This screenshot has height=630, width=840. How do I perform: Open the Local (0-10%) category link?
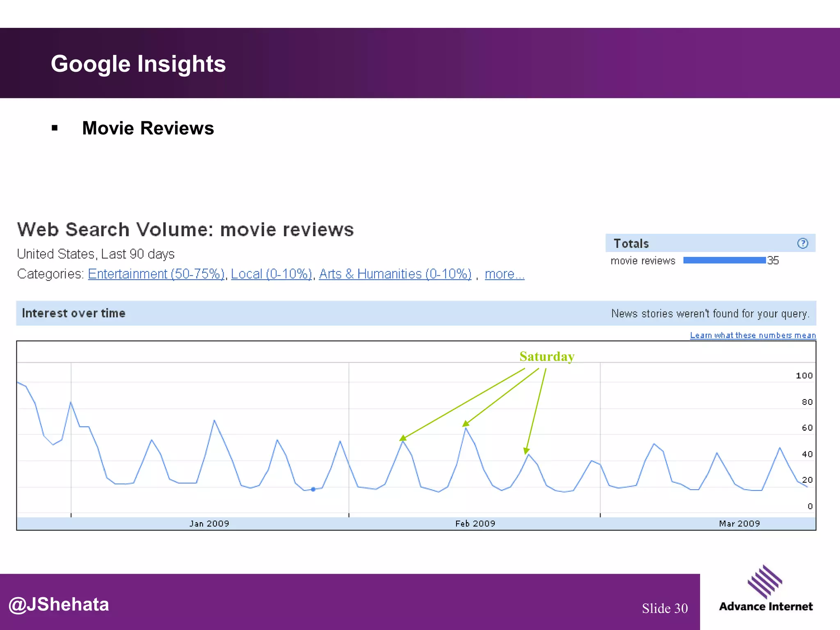click(272, 274)
